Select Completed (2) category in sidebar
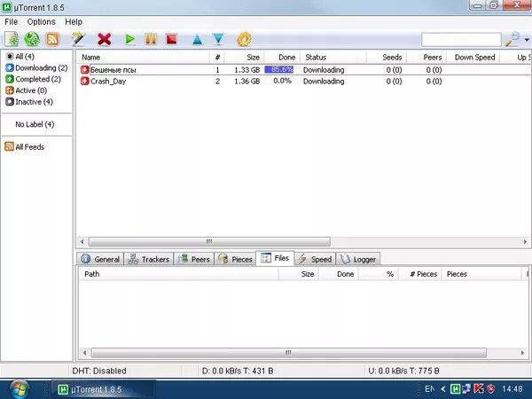 33,79
